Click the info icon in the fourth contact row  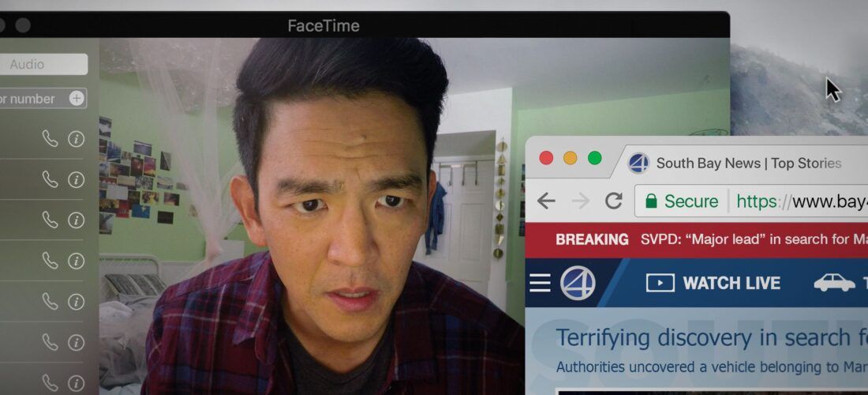tap(76, 261)
